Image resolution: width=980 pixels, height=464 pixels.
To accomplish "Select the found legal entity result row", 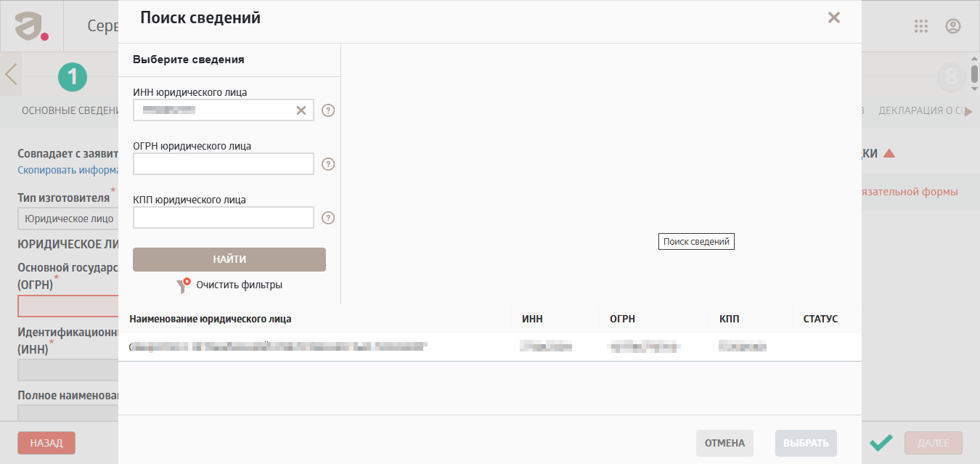I will pos(490,347).
